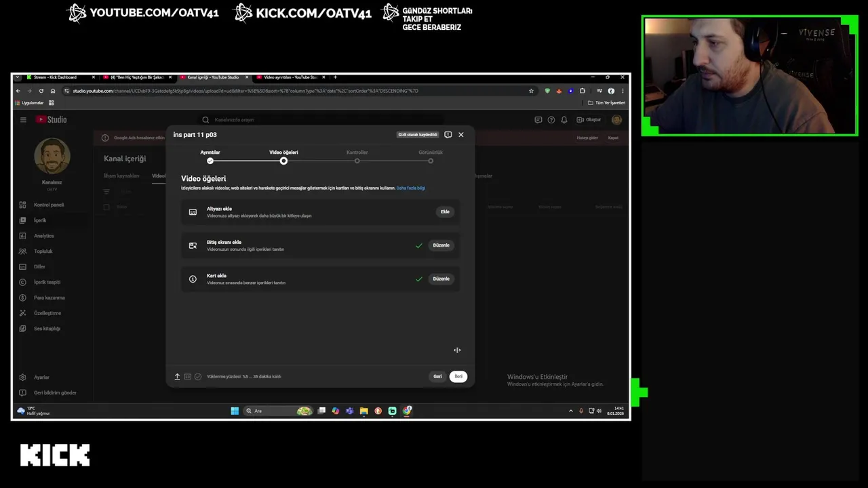
Task: Click the Kart ekle info icon
Action: point(193,279)
